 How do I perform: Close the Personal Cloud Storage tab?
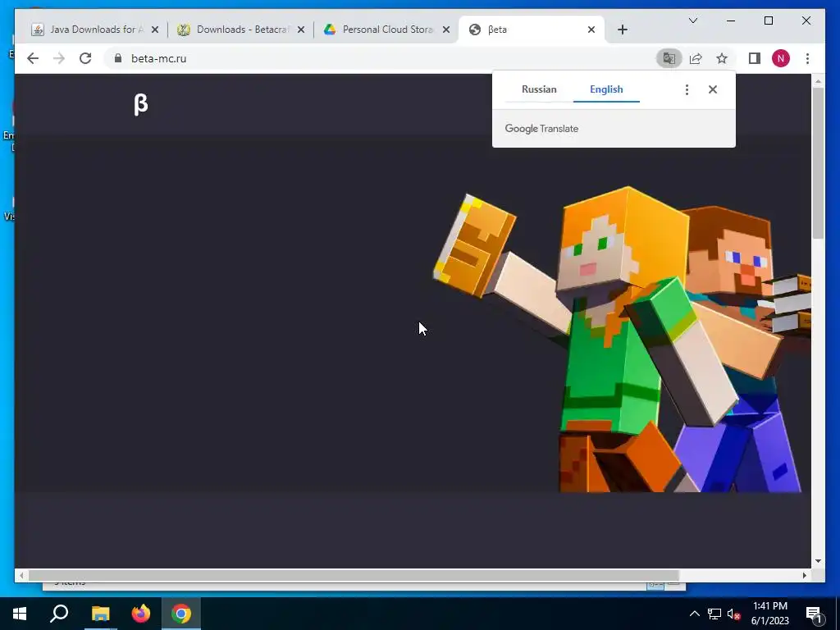(446, 30)
